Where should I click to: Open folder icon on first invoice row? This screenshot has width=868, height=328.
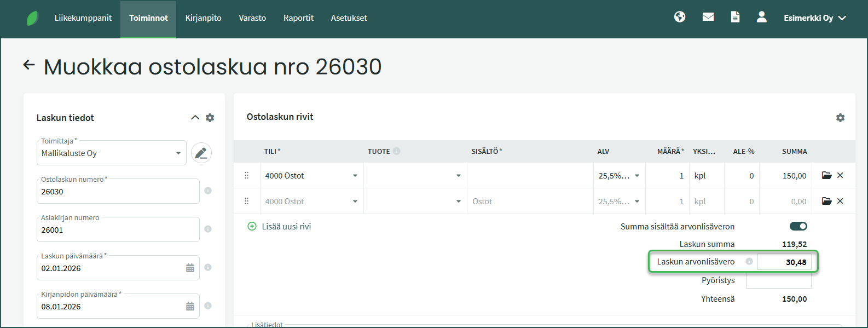(x=826, y=176)
